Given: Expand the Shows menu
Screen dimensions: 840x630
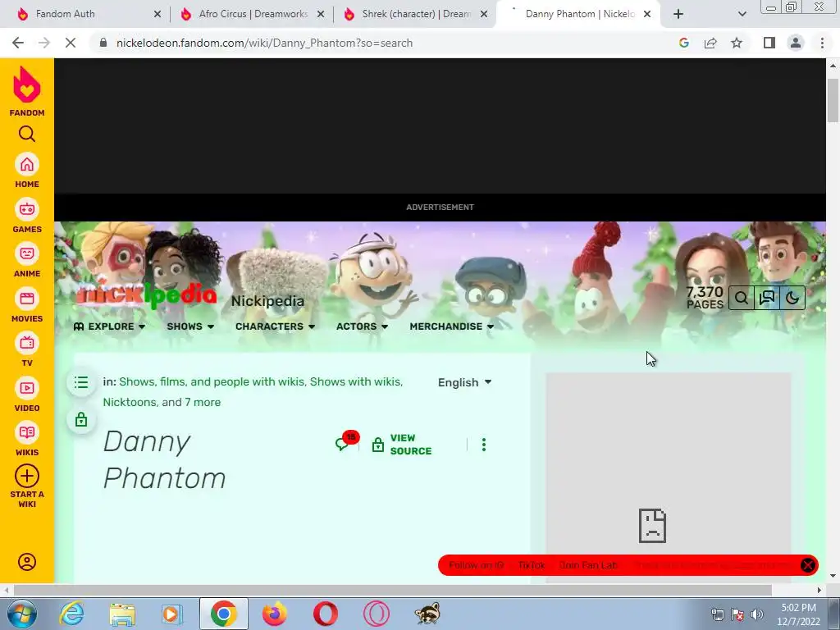Looking at the screenshot, I should 190,326.
